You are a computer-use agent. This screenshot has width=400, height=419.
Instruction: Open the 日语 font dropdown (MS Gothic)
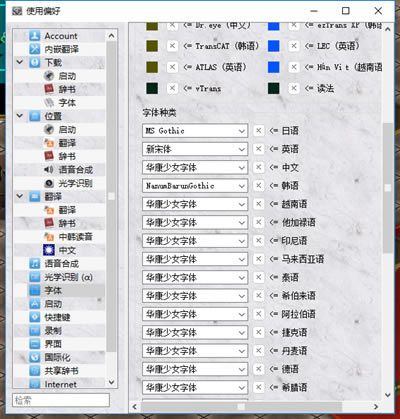(195, 131)
